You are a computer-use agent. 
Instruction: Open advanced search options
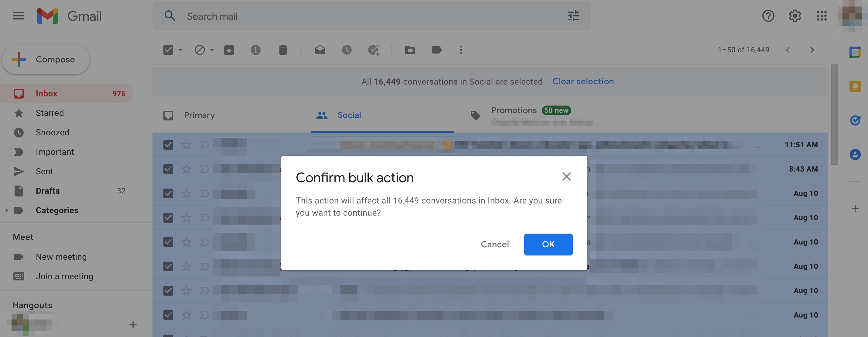(573, 16)
